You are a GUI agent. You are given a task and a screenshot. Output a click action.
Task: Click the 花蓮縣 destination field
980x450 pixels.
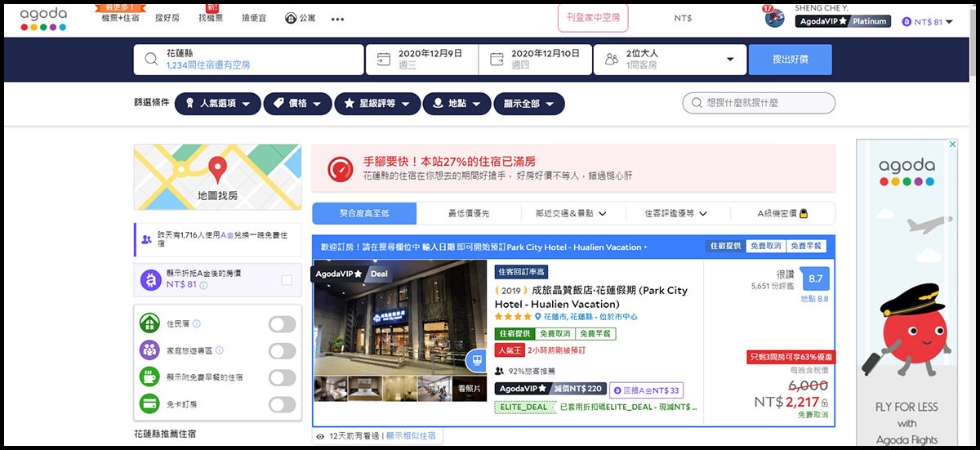(x=249, y=60)
